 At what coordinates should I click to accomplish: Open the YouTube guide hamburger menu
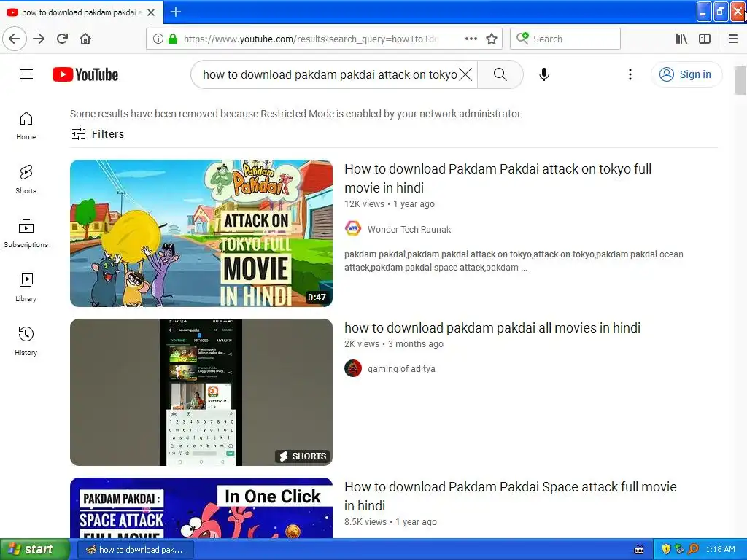(x=26, y=74)
